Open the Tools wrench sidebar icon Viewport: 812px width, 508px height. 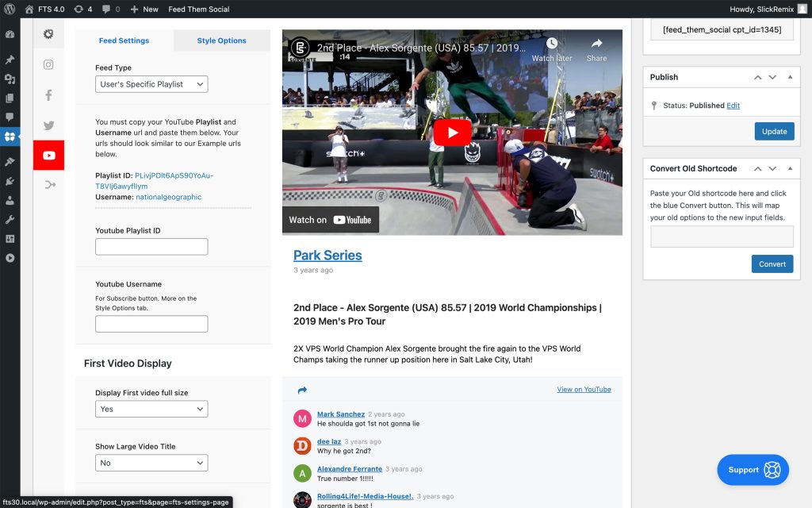(x=10, y=219)
